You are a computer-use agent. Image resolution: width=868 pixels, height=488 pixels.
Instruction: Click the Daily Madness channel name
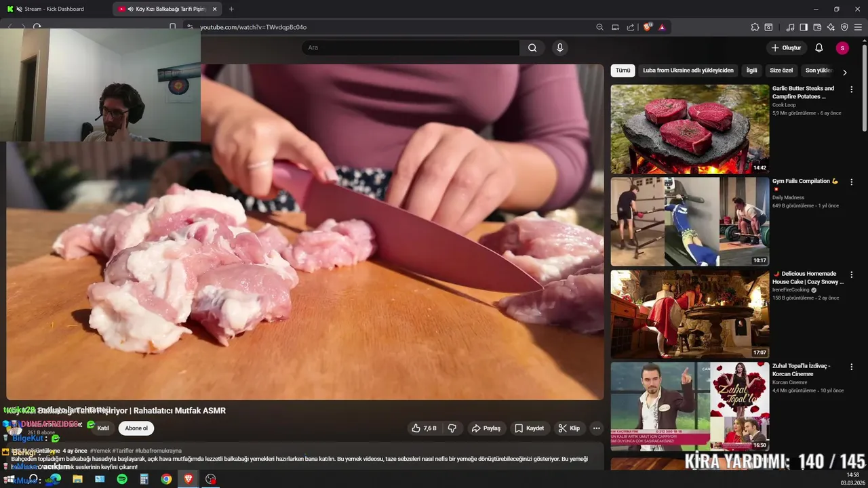pos(788,198)
